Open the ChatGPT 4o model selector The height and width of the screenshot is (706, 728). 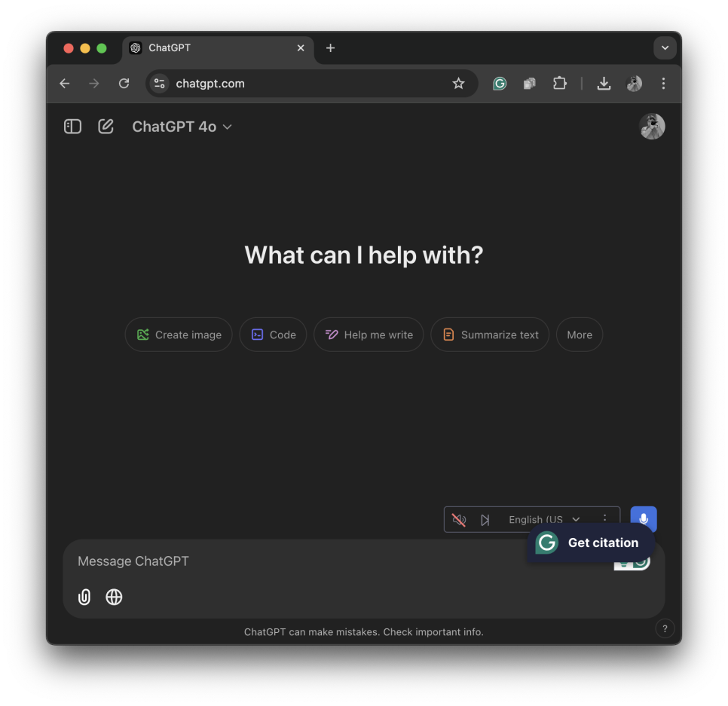point(182,127)
